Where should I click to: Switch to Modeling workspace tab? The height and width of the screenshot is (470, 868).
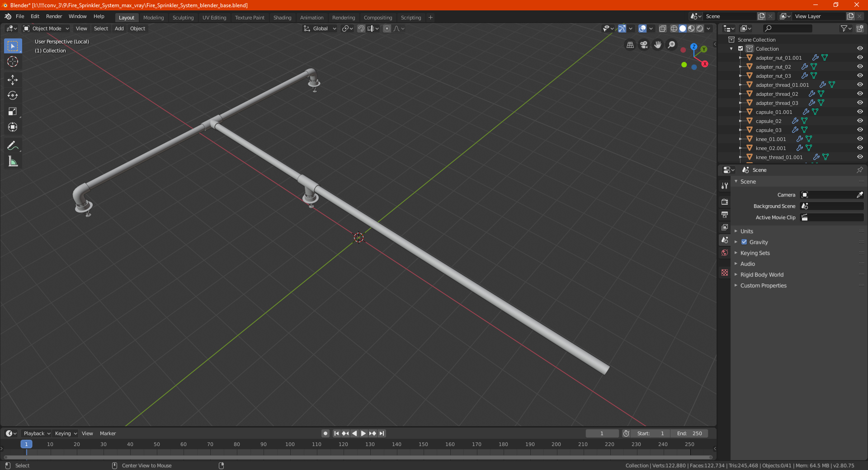coord(153,18)
